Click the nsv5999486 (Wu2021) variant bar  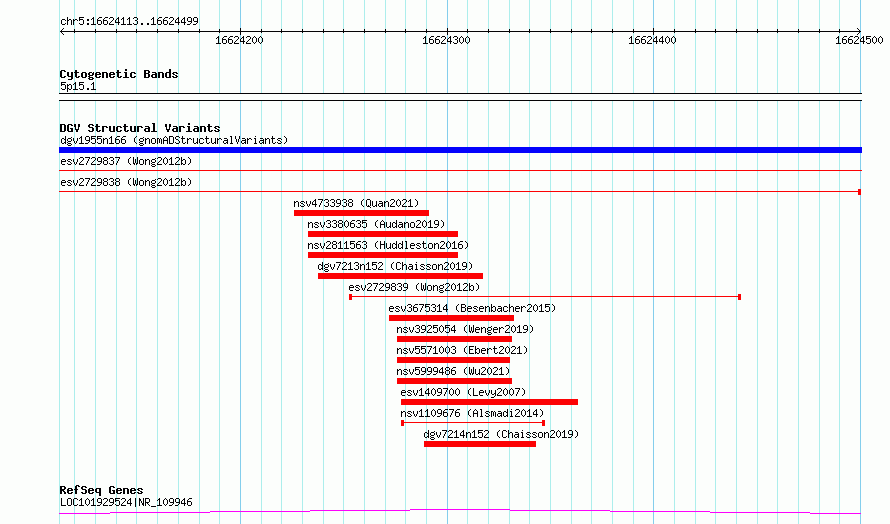(x=454, y=381)
